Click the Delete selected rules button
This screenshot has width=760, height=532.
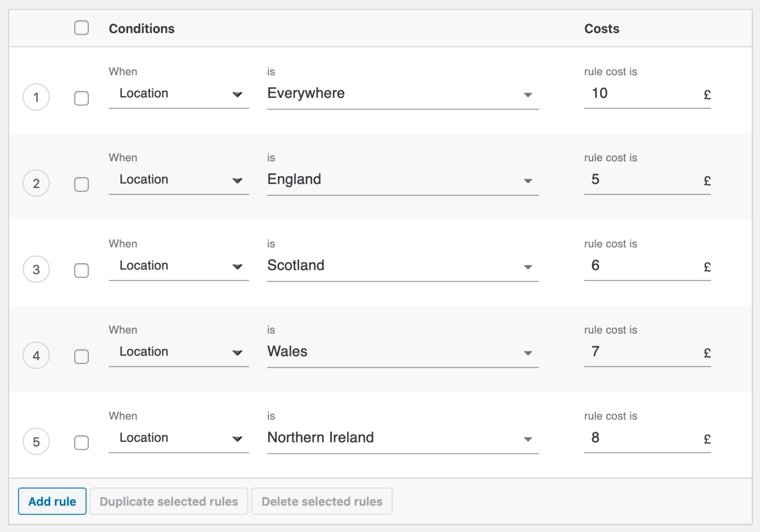322,501
